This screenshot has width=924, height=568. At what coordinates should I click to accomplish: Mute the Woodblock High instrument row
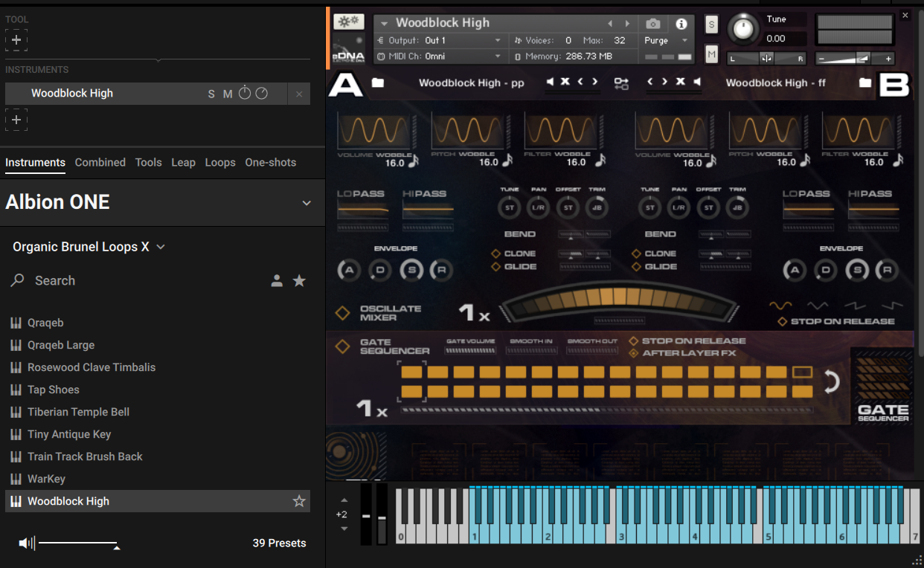(x=228, y=94)
